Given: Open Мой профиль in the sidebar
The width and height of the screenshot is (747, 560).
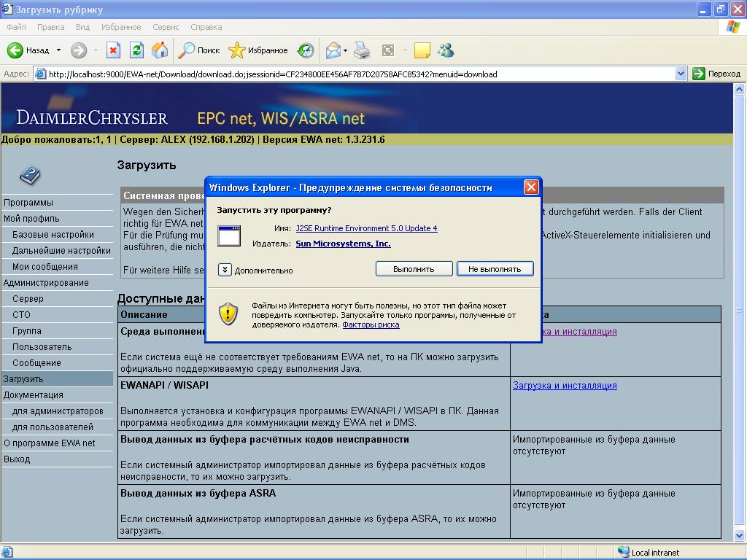Looking at the screenshot, I should click(31, 219).
